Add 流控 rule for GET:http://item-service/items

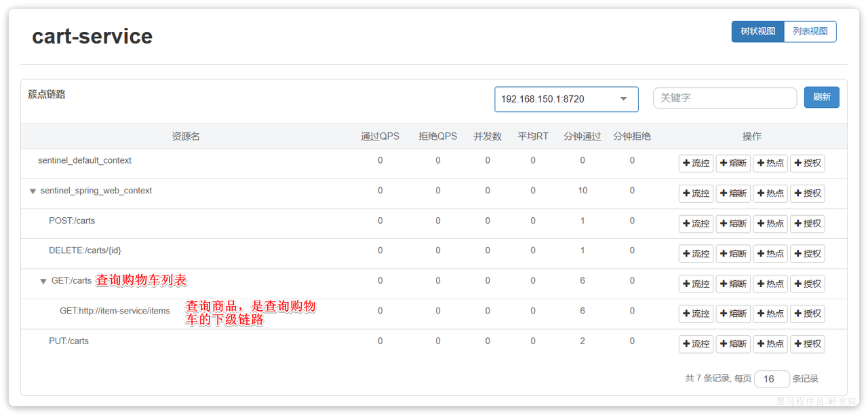(x=696, y=314)
